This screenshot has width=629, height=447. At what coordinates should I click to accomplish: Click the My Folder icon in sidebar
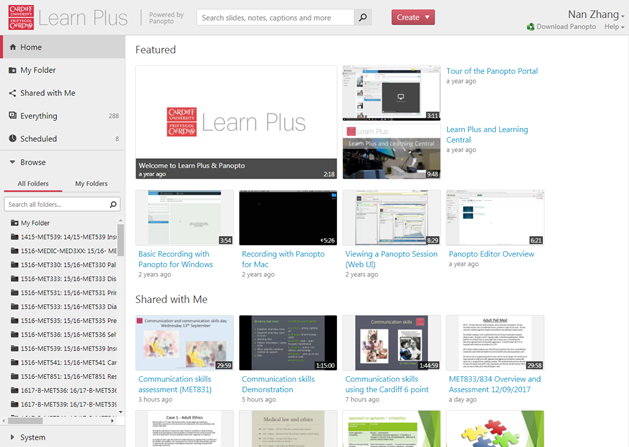(x=13, y=70)
